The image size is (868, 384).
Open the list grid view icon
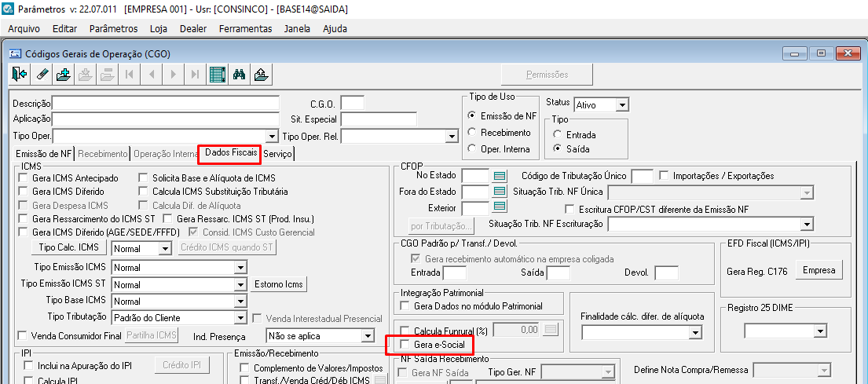click(217, 74)
